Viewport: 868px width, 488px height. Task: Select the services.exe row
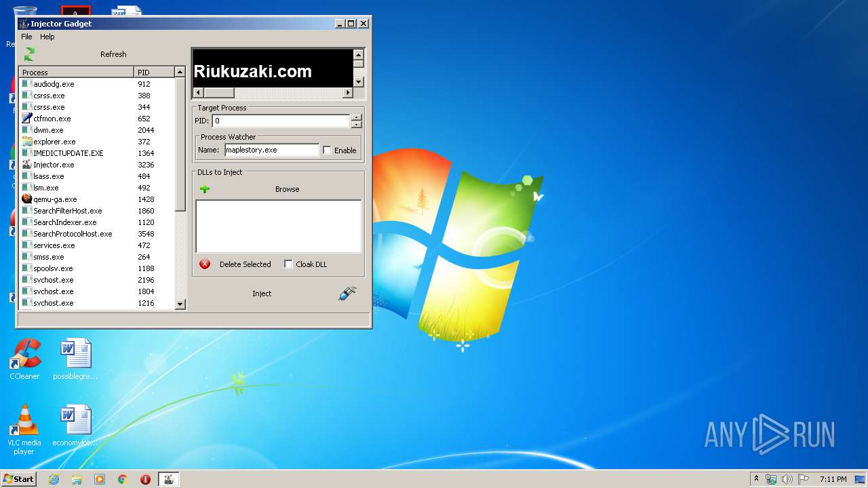point(98,245)
